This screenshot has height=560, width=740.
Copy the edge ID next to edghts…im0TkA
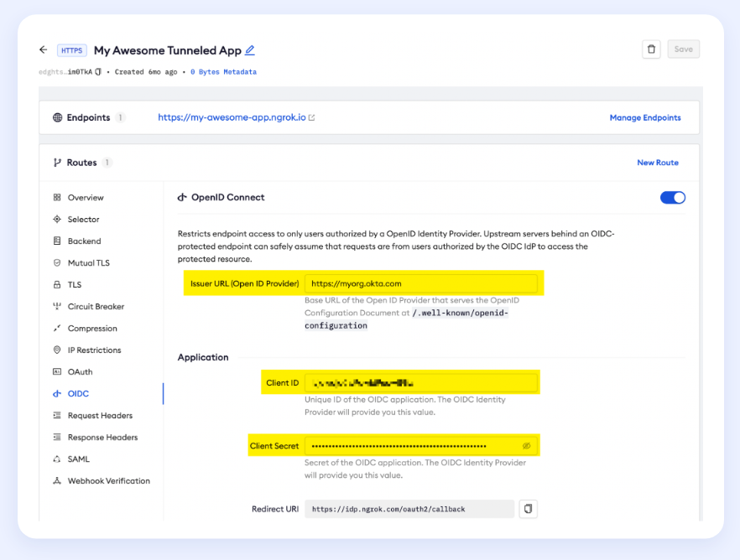click(98, 71)
